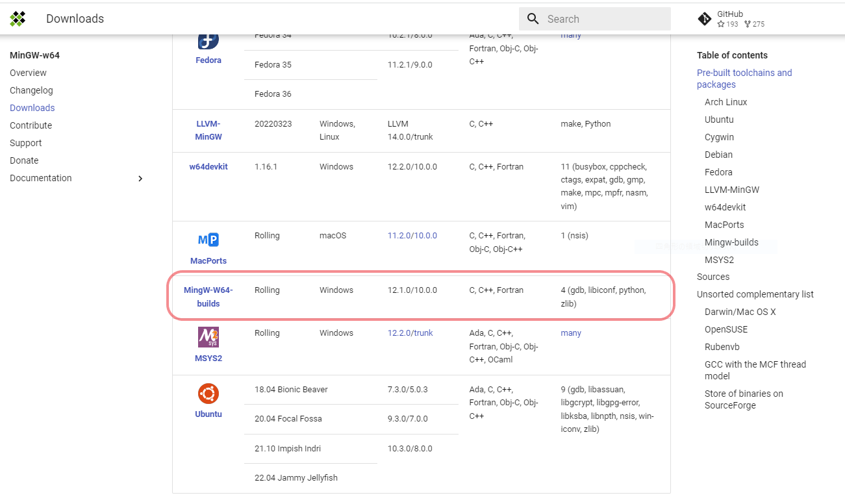The image size is (845, 504).
Task: Open the MacPorts table link
Action: (208, 260)
